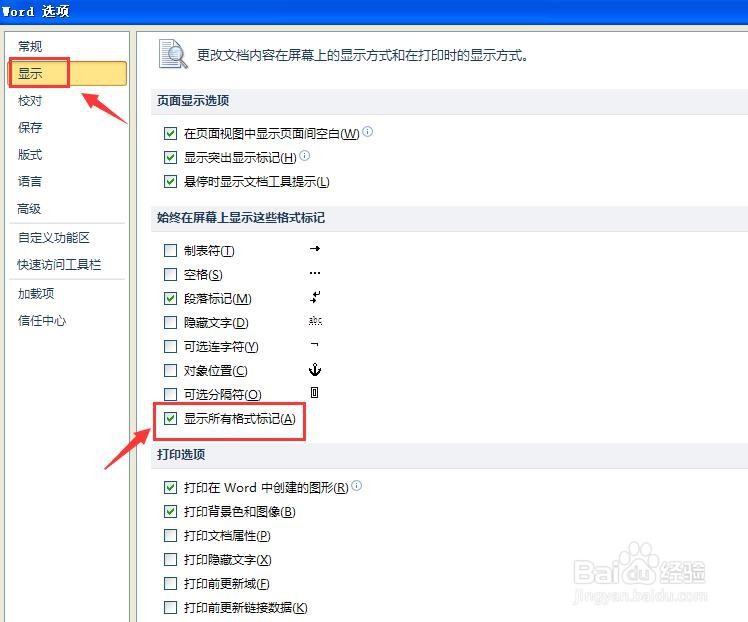Click the document magnifier icon at top

[173, 54]
